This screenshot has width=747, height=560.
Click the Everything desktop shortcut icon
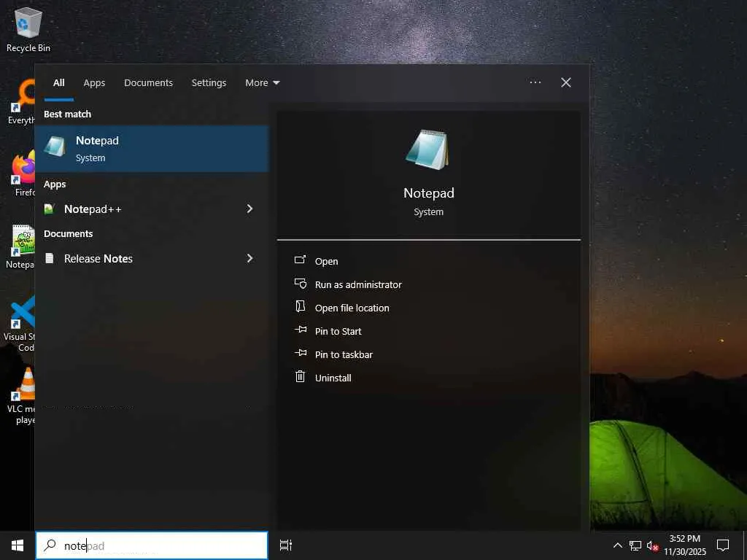click(x=24, y=96)
